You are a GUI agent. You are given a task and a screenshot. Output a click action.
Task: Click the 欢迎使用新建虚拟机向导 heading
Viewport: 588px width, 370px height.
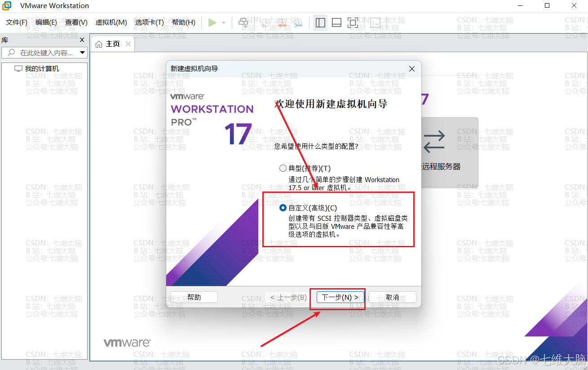(331, 104)
